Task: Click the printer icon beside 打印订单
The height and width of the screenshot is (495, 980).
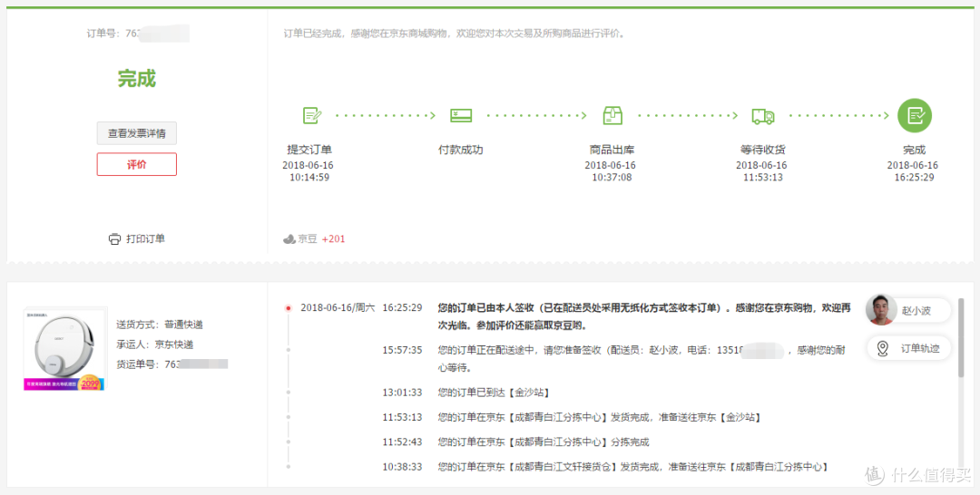Action: point(114,238)
